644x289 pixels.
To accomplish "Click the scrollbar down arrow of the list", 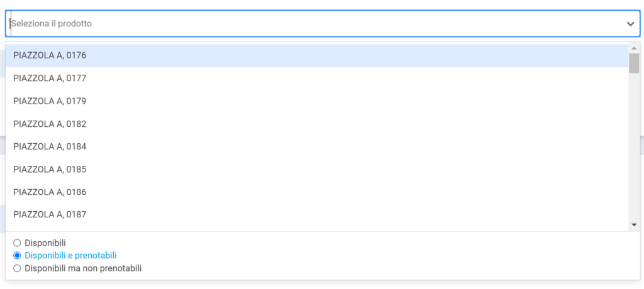I will click(x=634, y=224).
